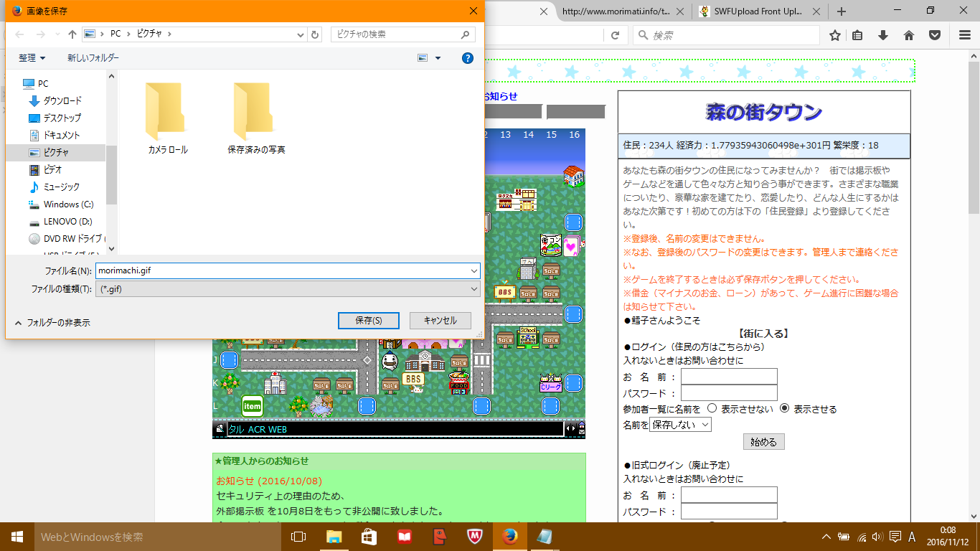Click the up-folder arrow in save dialog

coord(72,34)
